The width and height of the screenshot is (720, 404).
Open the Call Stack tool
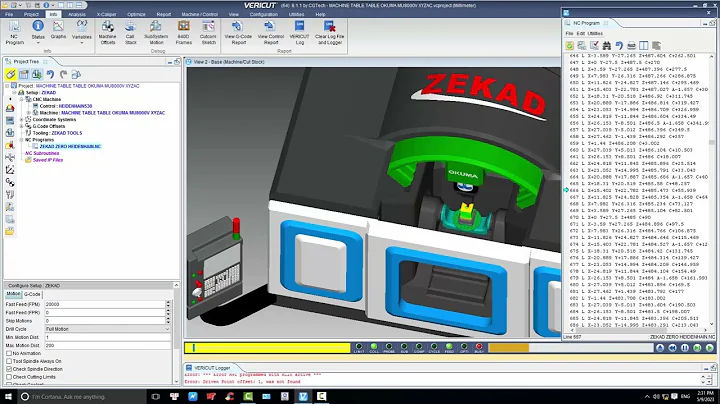point(130,32)
